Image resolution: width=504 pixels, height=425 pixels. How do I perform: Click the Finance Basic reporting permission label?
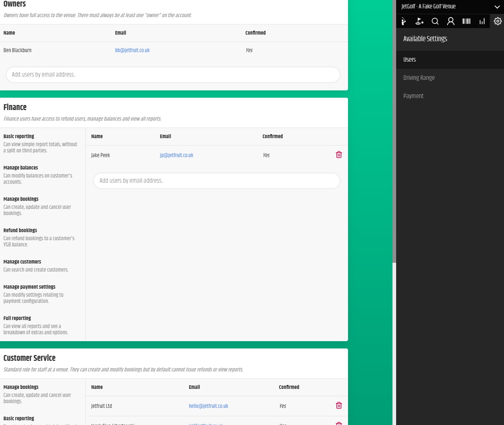click(19, 136)
